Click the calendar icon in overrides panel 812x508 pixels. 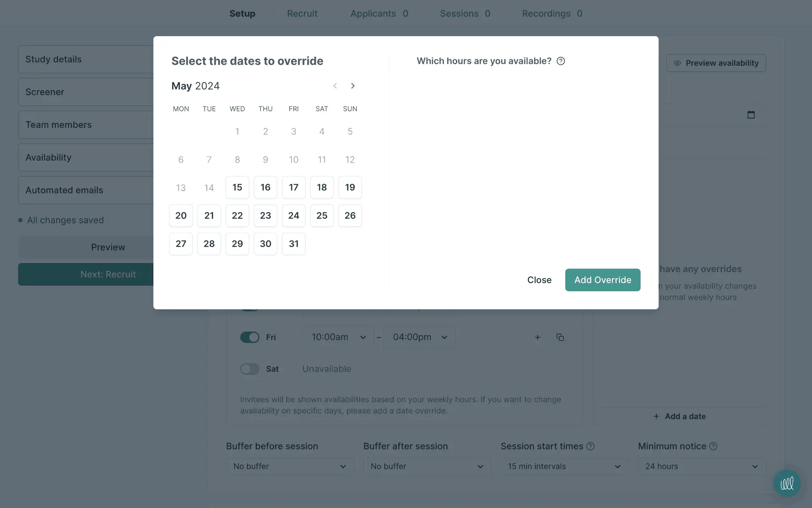[x=751, y=115]
